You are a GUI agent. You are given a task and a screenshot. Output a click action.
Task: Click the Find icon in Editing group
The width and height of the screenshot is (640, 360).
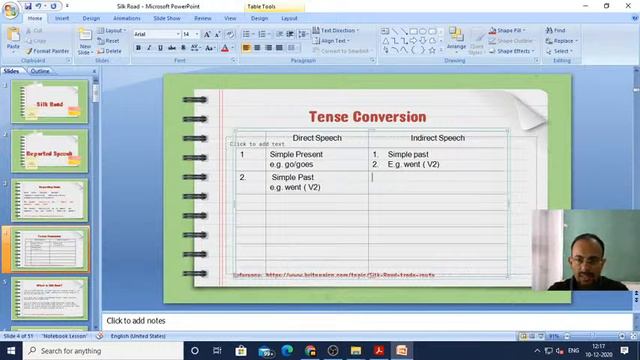click(556, 30)
